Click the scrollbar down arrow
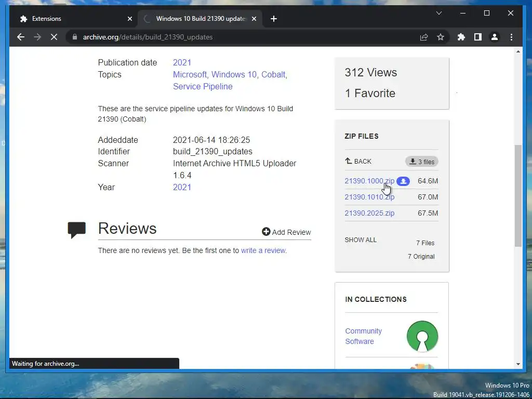532x399 pixels. pyautogui.click(x=518, y=364)
